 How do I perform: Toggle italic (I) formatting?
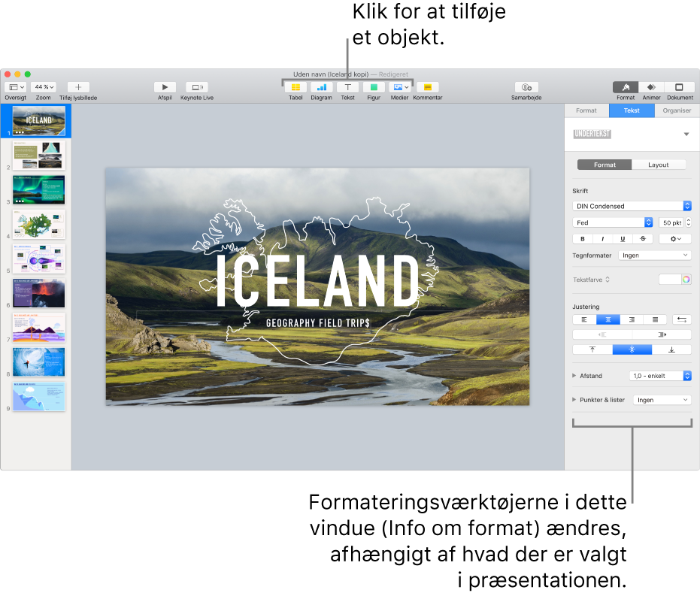point(603,239)
